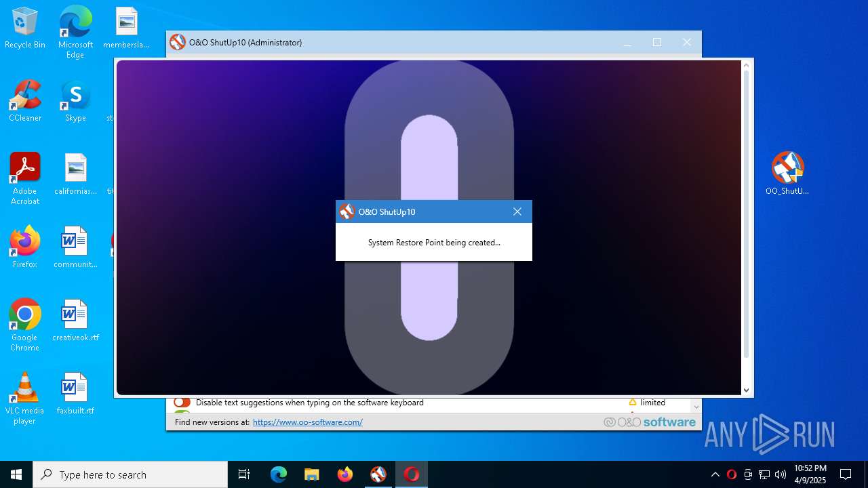The width and height of the screenshot is (868, 488).
Task: Click the taskbar clock showing 10:52 PM
Action: pyautogui.click(x=810, y=474)
